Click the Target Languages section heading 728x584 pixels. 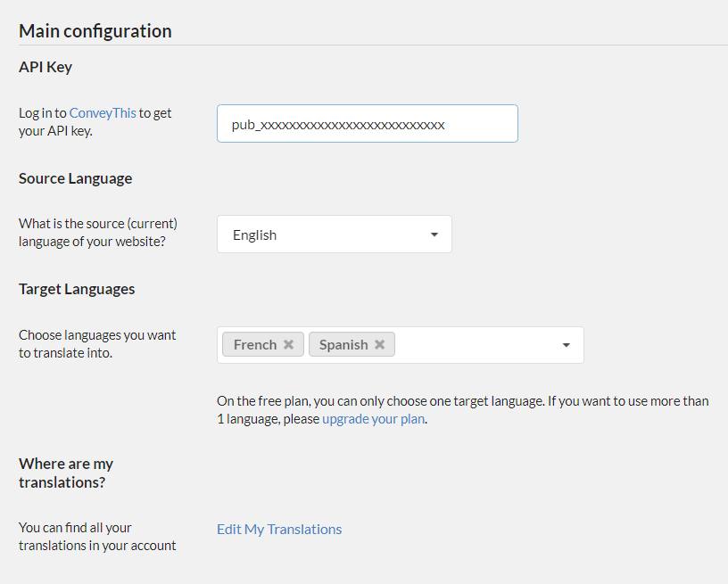(77, 289)
